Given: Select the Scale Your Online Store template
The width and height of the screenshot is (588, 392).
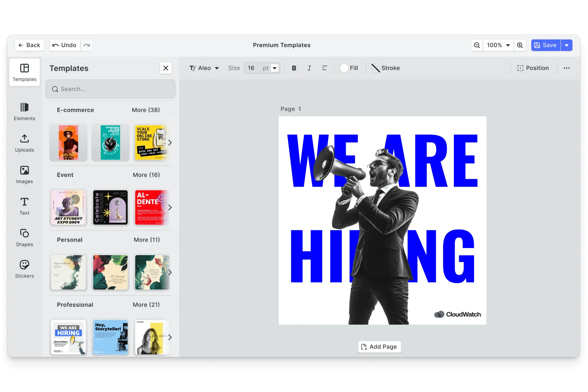Looking at the screenshot, I should coord(151,142).
